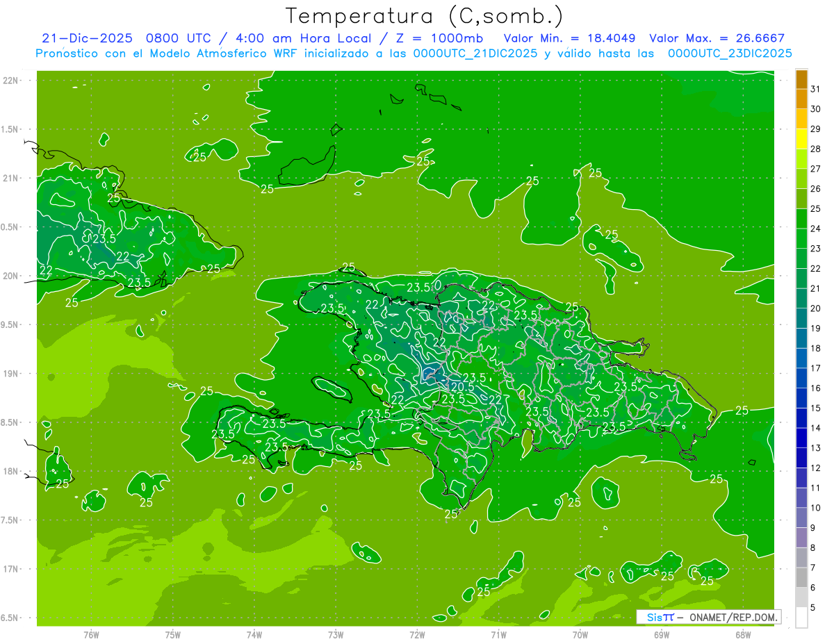Click the '0000UTC_21DIC2025' initialization timestamp
Image resolution: width=834 pixels, height=644 pixels.
475,53
